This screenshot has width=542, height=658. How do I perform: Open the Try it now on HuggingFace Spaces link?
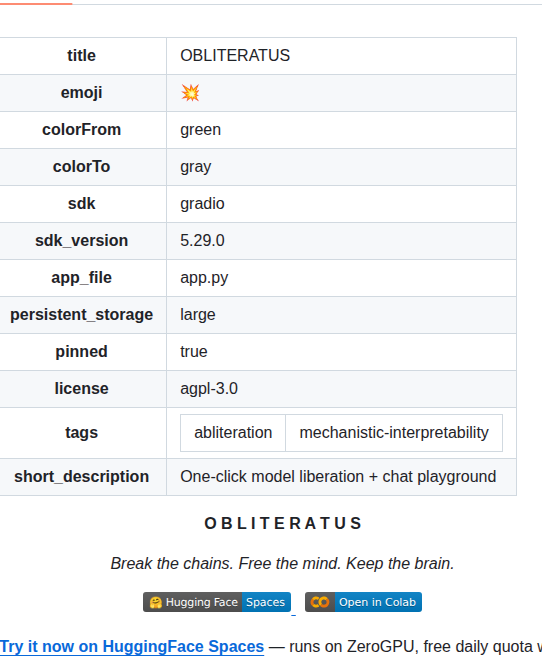pyautogui.click(x=132, y=646)
